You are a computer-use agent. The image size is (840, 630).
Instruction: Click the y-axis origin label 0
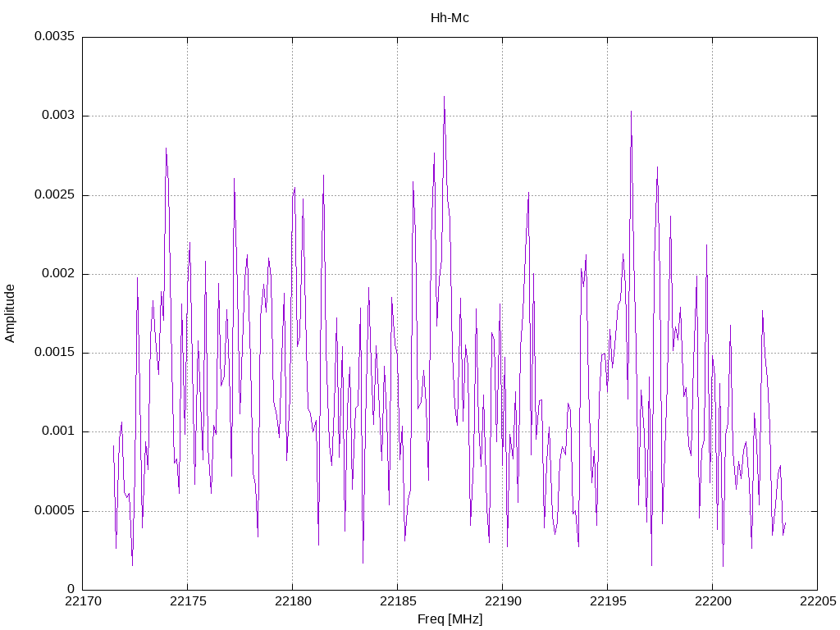tap(71, 589)
